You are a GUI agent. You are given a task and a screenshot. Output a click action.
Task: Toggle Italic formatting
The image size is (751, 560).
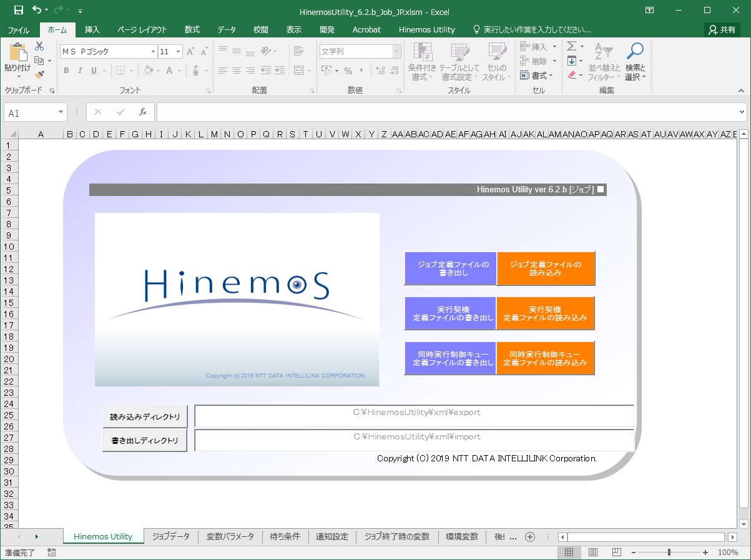pos(80,71)
